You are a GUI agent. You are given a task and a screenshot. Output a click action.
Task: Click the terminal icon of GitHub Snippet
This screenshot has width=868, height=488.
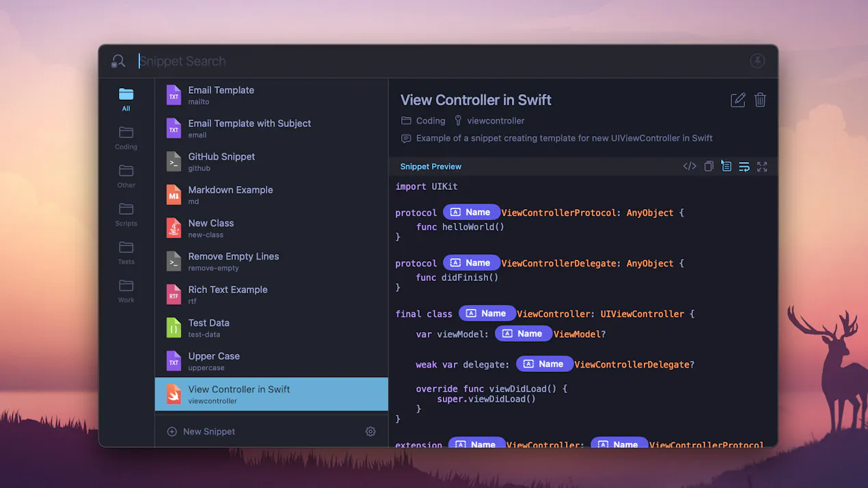174,162
